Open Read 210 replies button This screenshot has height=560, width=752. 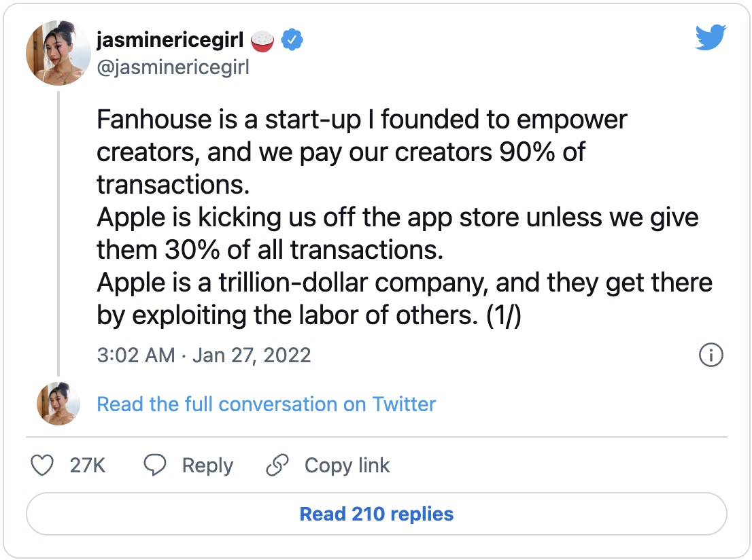(x=376, y=514)
